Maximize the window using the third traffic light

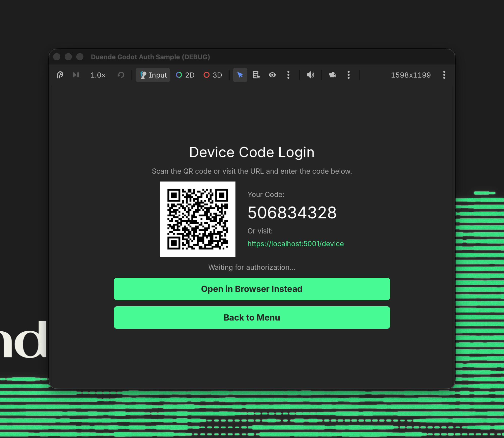pyautogui.click(x=80, y=57)
